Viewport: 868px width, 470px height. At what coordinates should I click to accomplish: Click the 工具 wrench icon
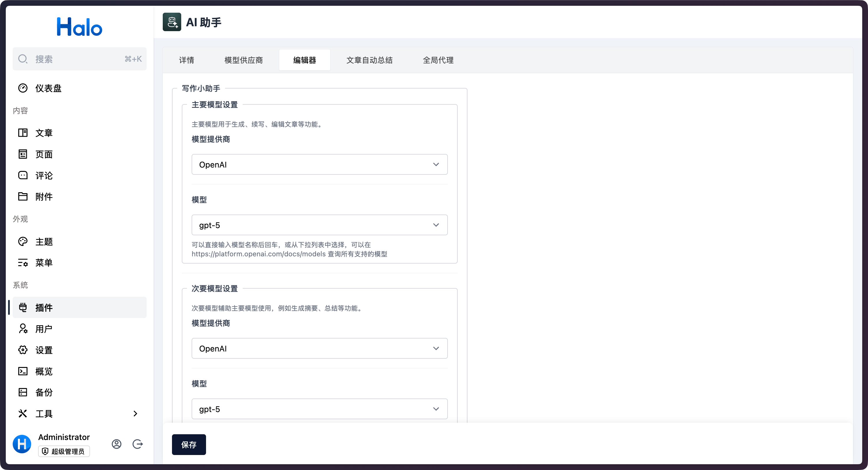[23, 413]
